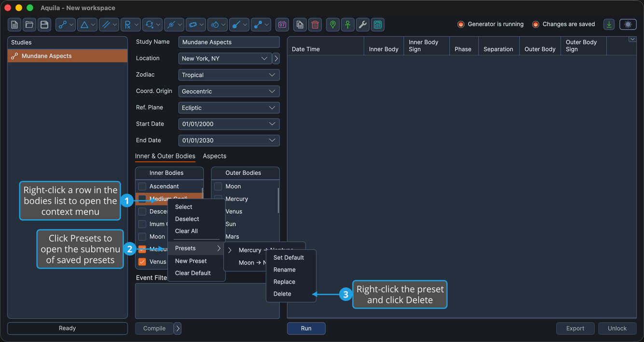Choose Clear Default in the context menu
The width and height of the screenshot is (644, 342).
[x=196, y=273]
